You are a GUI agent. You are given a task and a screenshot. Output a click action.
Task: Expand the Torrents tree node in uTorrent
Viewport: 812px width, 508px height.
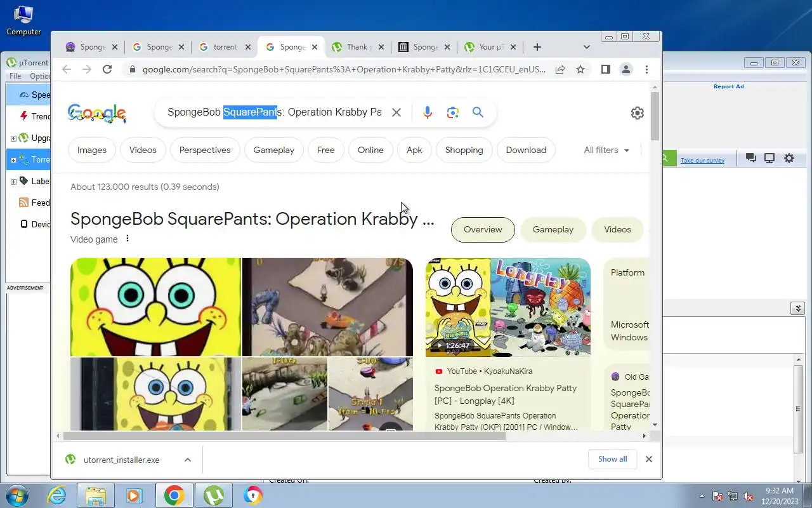click(13, 159)
